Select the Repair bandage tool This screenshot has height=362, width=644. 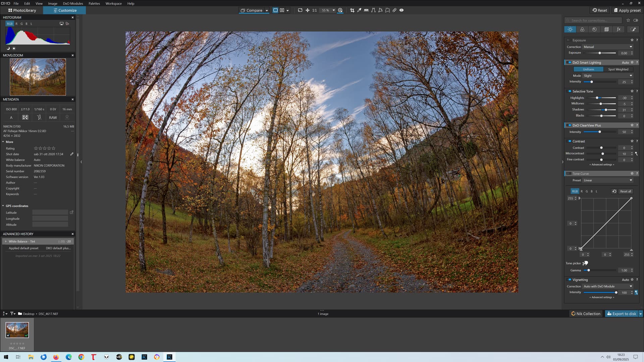click(394, 10)
